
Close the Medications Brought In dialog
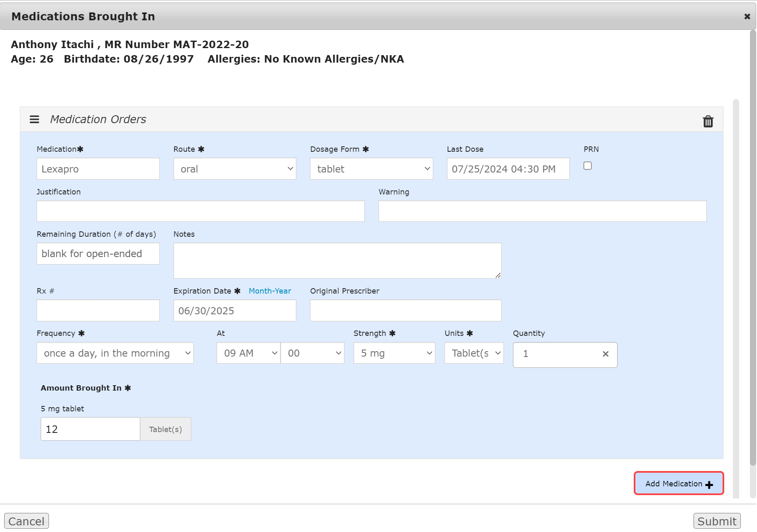click(747, 17)
